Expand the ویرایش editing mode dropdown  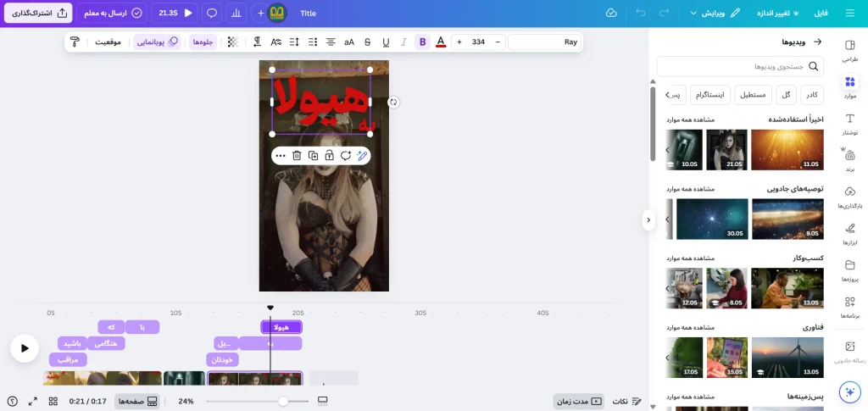[715, 13]
